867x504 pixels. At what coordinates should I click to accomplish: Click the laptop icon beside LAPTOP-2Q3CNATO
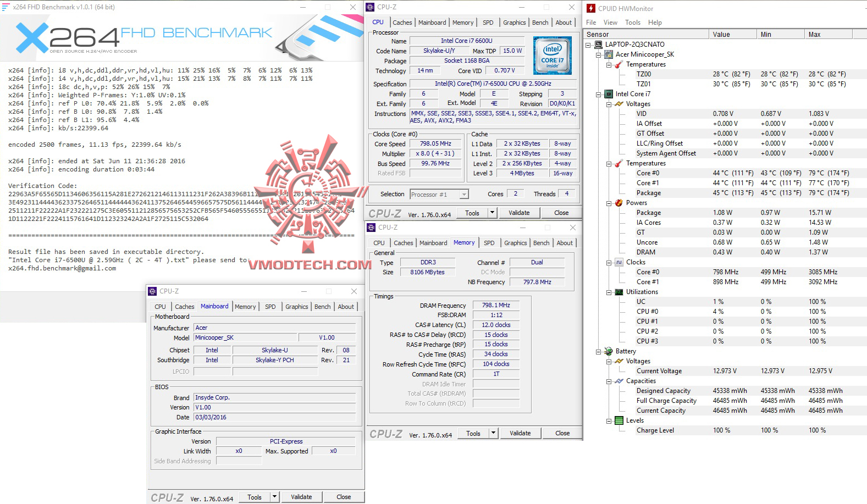[599, 45]
